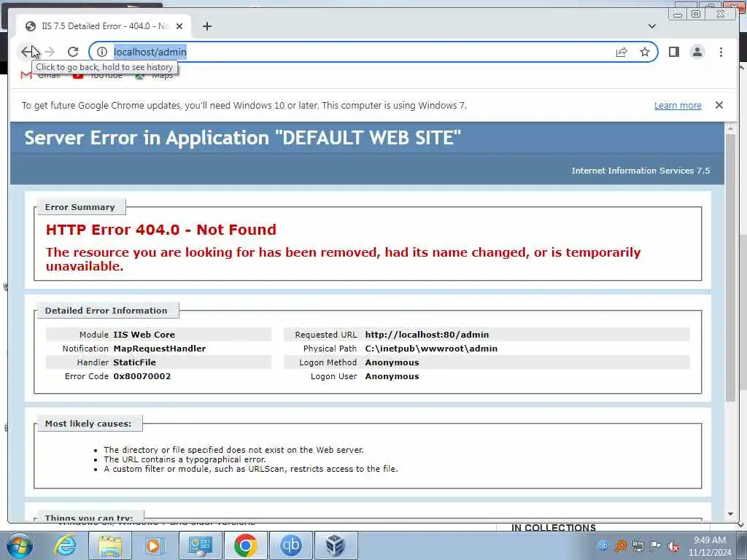Select the IIS 7.5 Detailed Error tab
The image size is (747, 560).
(103, 26)
